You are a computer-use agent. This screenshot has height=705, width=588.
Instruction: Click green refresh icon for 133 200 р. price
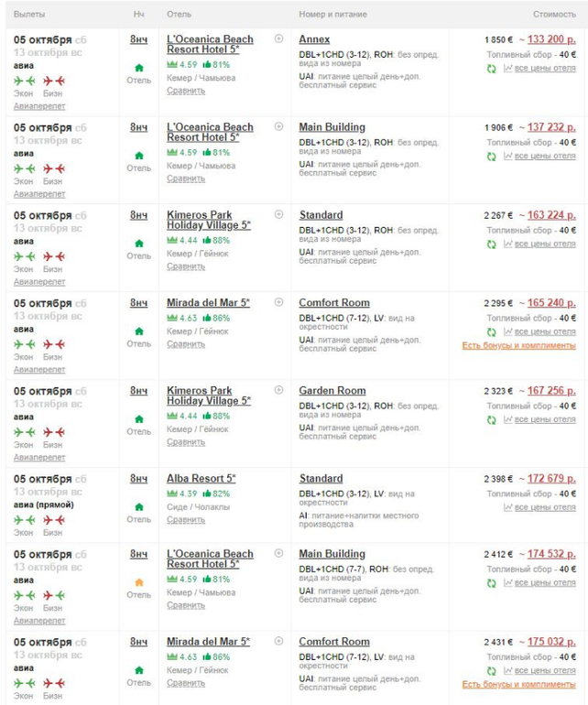point(491,69)
